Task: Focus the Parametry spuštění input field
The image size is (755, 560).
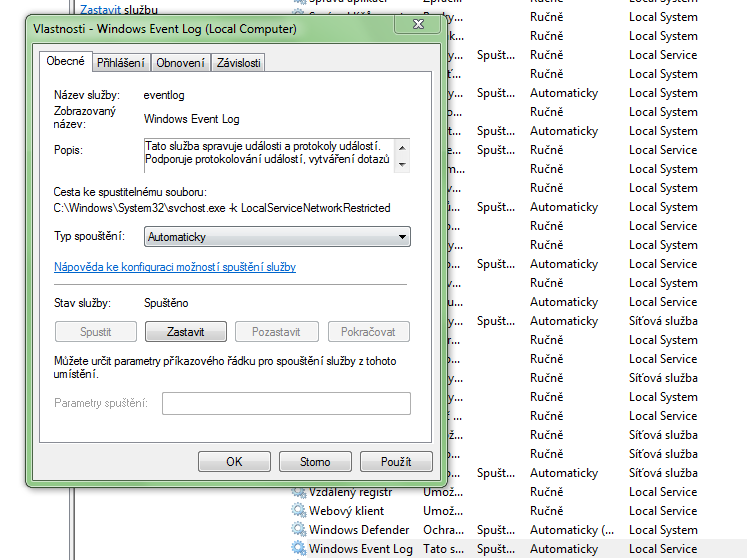Action: pos(286,403)
